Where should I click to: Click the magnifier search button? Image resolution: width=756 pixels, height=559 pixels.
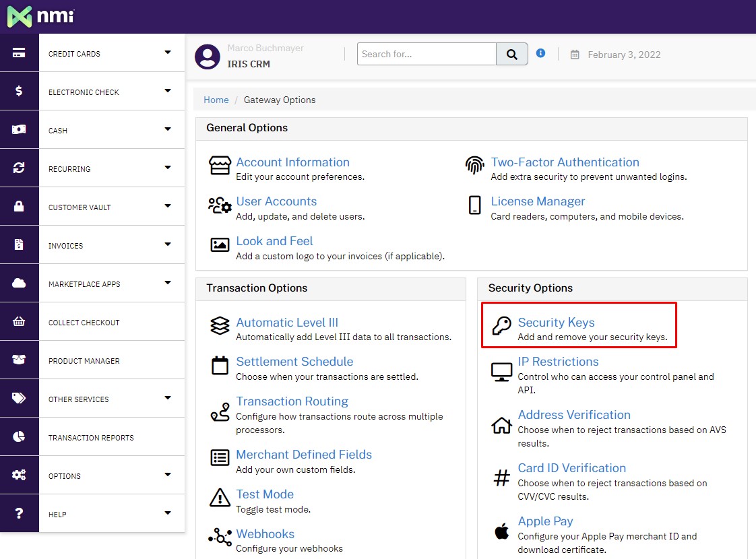[x=512, y=54]
